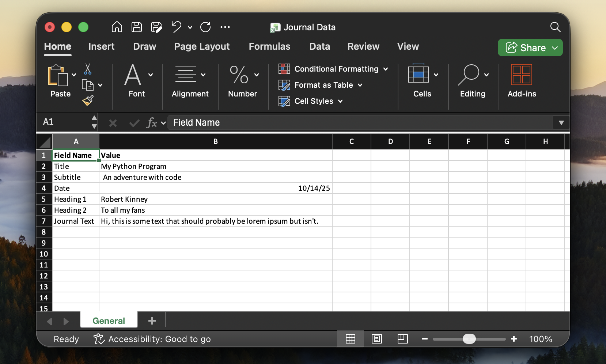Image resolution: width=606 pixels, height=364 pixels.
Task: Expand the Font options dropdown
Action: [151, 75]
